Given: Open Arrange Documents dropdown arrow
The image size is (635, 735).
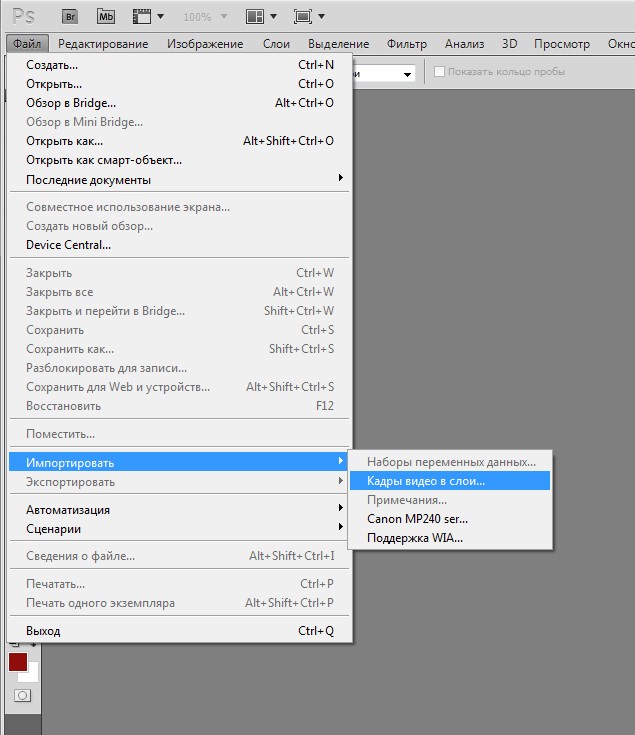Looking at the screenshot, I should 273,16.
